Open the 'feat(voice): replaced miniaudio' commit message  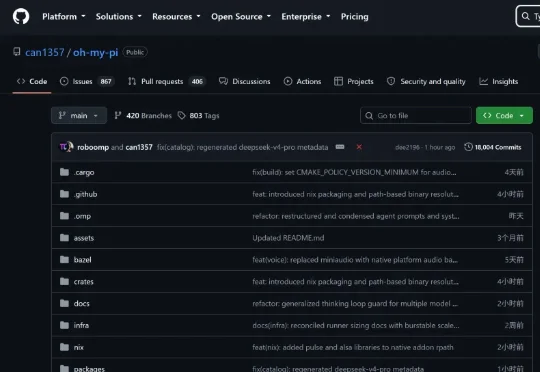coord(355,260)
